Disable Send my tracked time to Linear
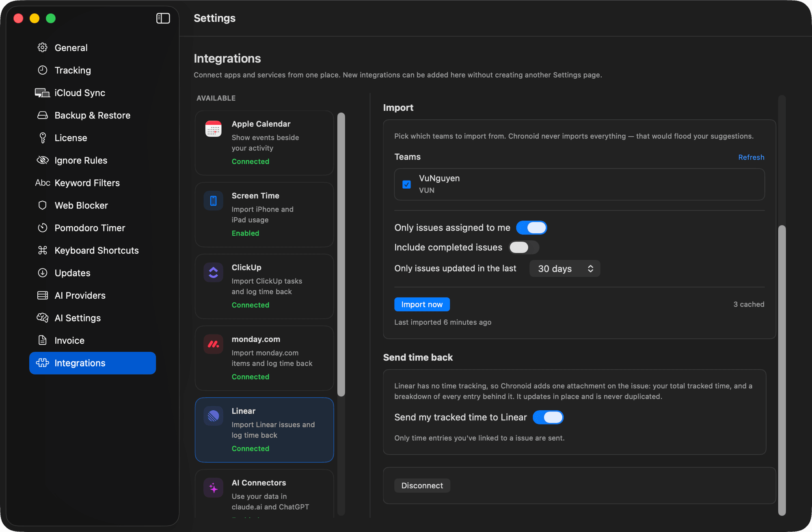This screenshot has width=812, height=532. click(x=548, y=418)
